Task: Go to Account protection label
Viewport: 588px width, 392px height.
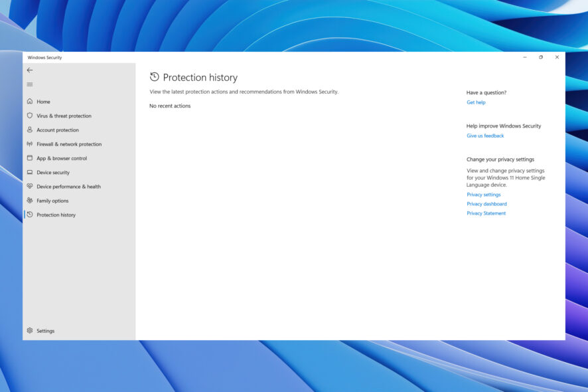Action: (58, 130)
